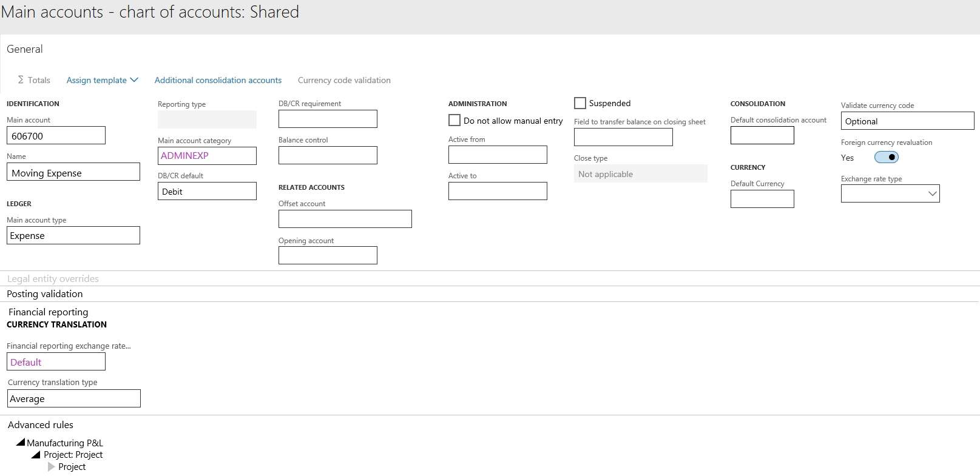
Task: Click the Main account number field
Action: pyautogui.click(x=56, y=136)
